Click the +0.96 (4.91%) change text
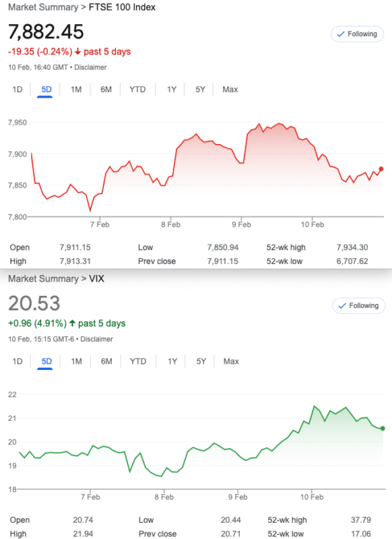The width and height of the screenshot is (392, 539). (x=38, y=323)
